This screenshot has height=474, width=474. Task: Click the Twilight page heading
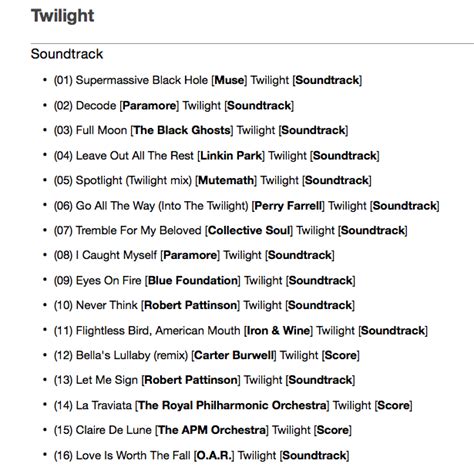click(63, 16)
